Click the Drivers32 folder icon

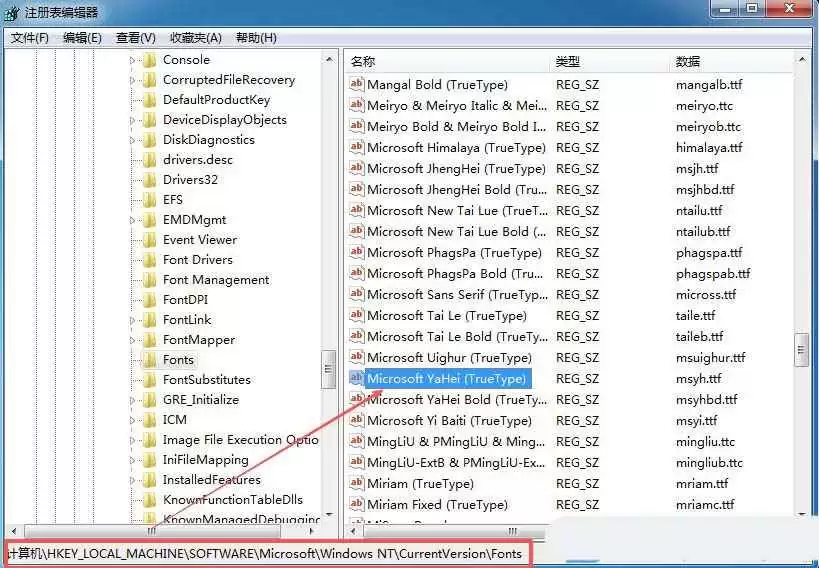click(149, 180)
